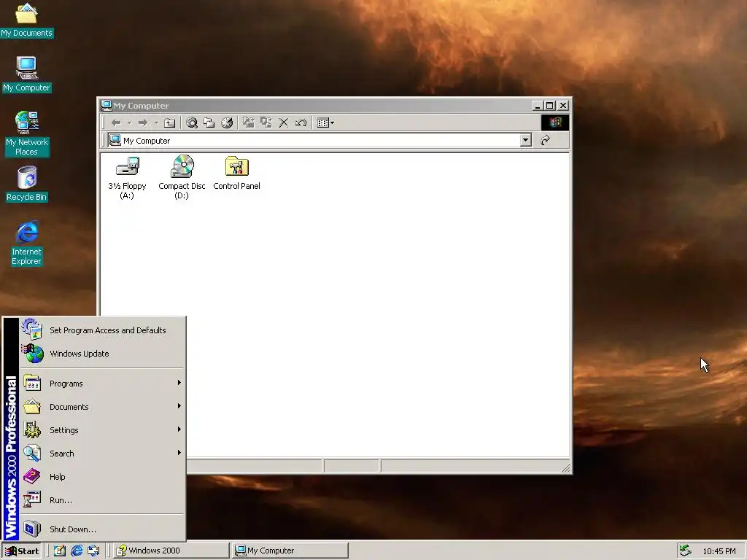Screen dimensions: 747x560
Task: Click the Move To toolbar icon
Action: tap(248, 122)
